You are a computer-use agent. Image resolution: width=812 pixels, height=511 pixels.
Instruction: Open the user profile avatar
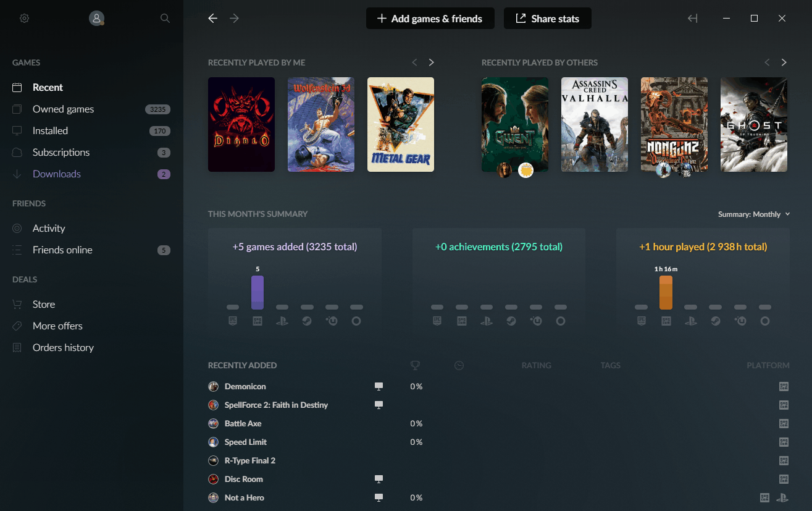96,19
